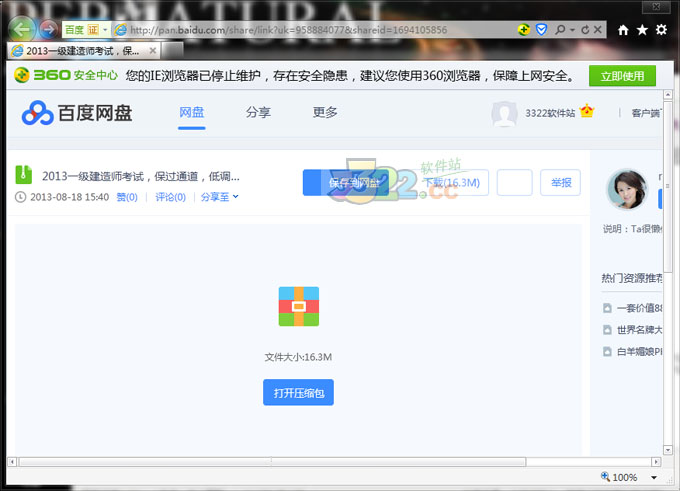Open browser settings gear icon

(661, 29)
